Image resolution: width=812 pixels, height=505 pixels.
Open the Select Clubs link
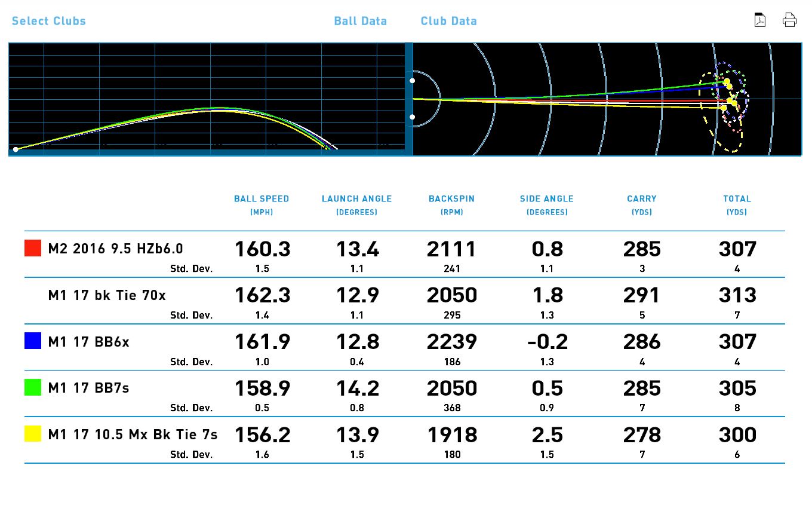(x=49, y=21)
